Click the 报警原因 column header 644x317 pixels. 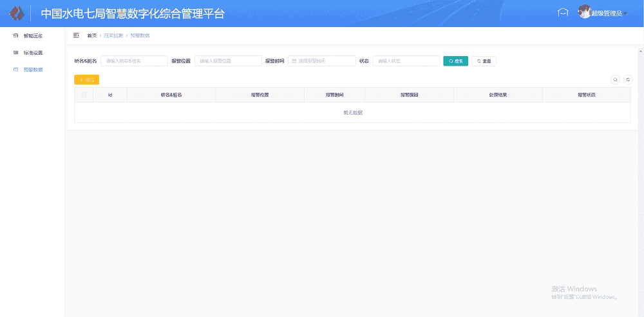click(409, 95)
